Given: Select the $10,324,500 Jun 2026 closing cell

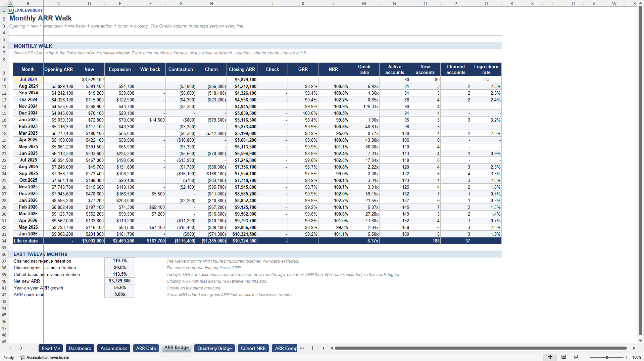Looking at the screenshot, I should pos(242,234).
